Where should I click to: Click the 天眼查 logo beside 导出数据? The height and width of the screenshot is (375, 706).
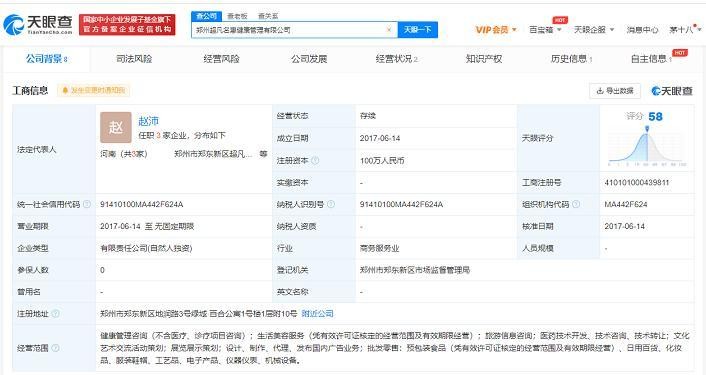[x=672, y=91]
